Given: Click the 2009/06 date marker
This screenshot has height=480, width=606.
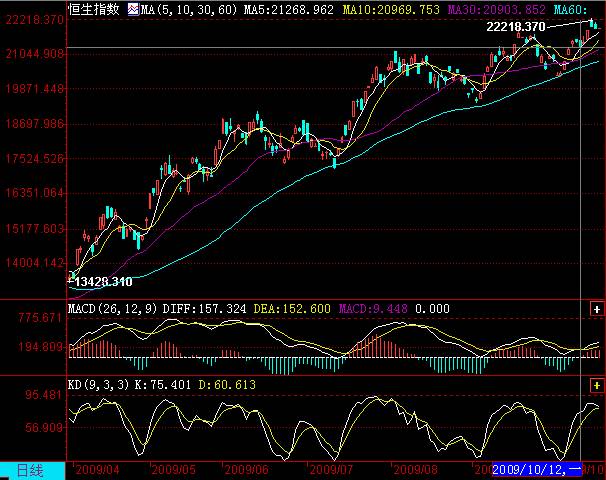Looking at the screenshot, I should [x=248, y=469].
